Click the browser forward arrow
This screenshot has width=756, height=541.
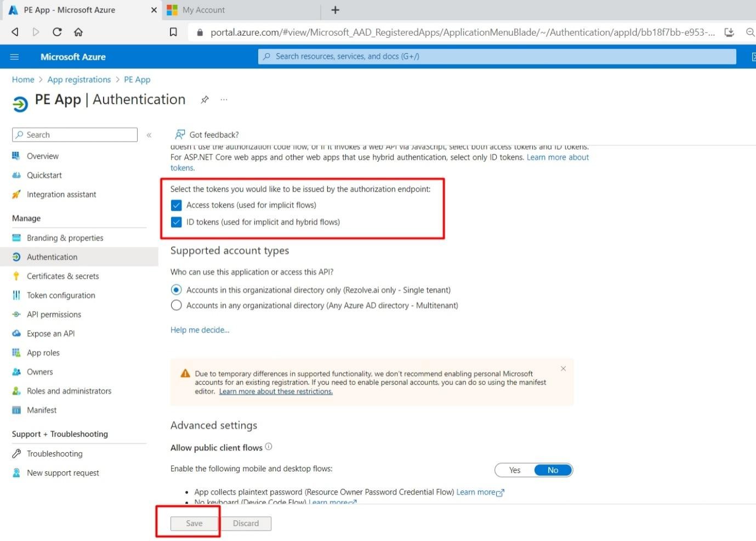click(36, 32)
